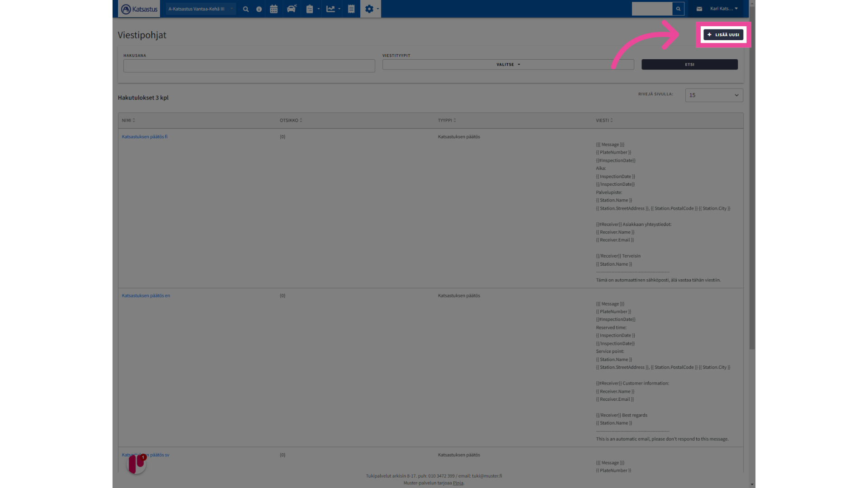Viewport: 868px width, 488px height.
Task: Open the Viestityypit Valitse dropdown
Action: [508, 65]
